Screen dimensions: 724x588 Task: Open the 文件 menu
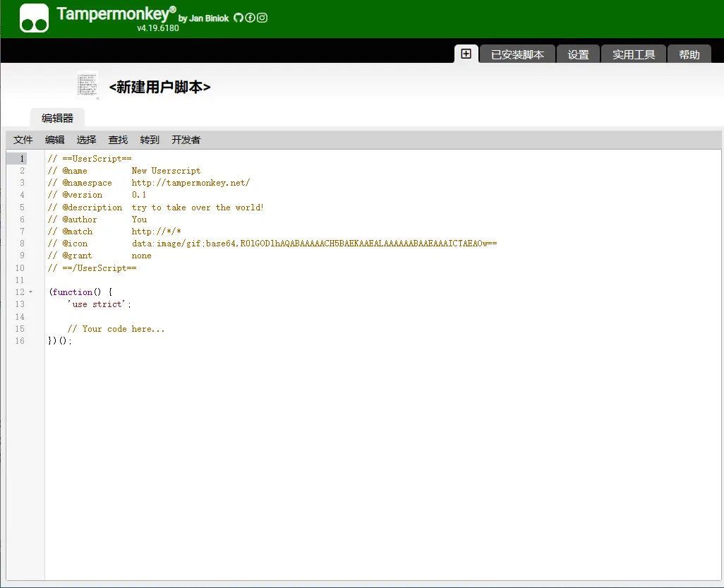(x=23, y=140)
